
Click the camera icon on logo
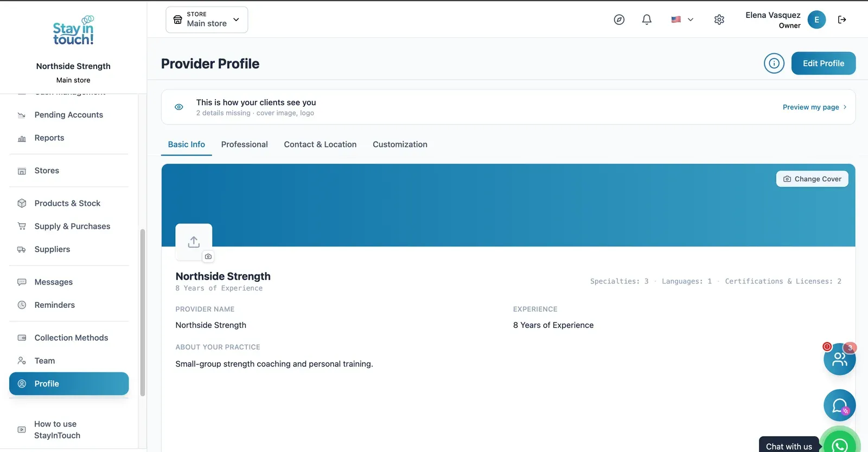tap(208, 256)
